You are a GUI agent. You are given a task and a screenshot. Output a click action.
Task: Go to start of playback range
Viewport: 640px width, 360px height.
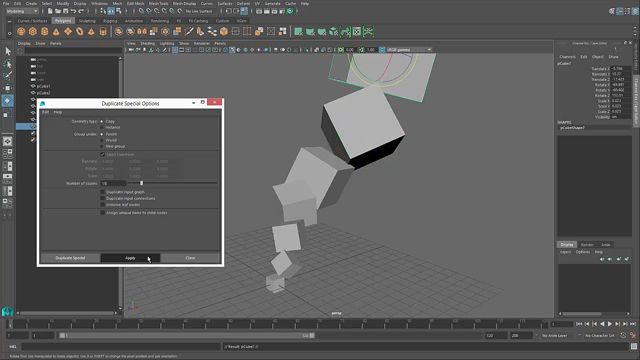click(579, 324)
